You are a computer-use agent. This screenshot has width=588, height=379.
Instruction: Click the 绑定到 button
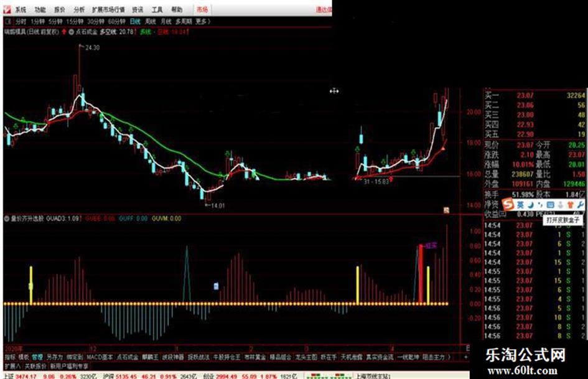point(75,357)
